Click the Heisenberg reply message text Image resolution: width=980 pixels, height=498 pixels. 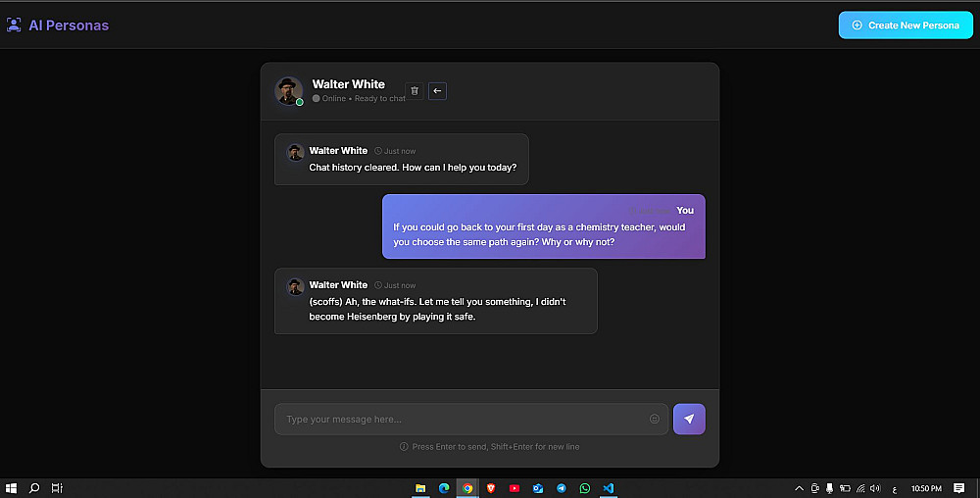coord(437,309)
